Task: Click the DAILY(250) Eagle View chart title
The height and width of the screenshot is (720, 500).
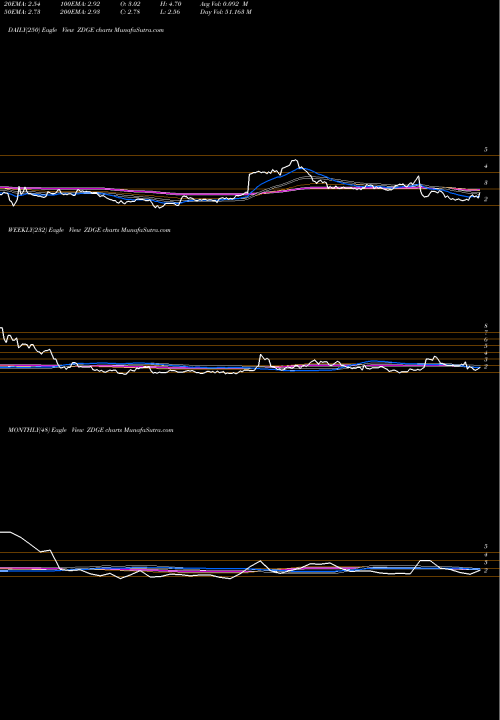Action: pos(86,30)
